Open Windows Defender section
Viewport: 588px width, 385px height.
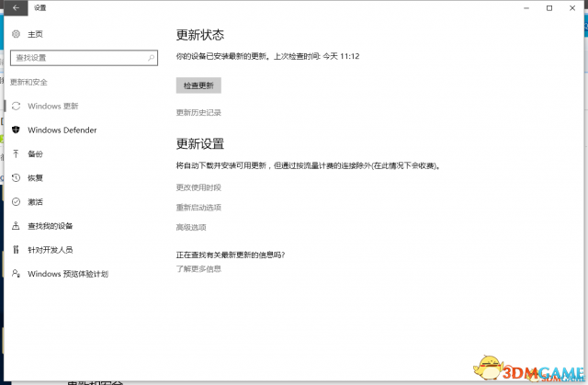[62, 130]
